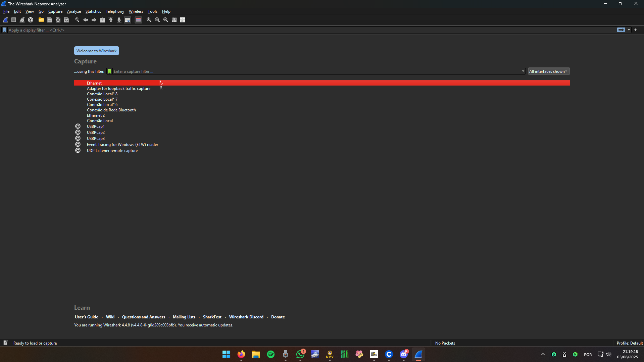Start capturing packets with the shark fin icon
This screenshot has height=362, width=644.
(5, 20)
